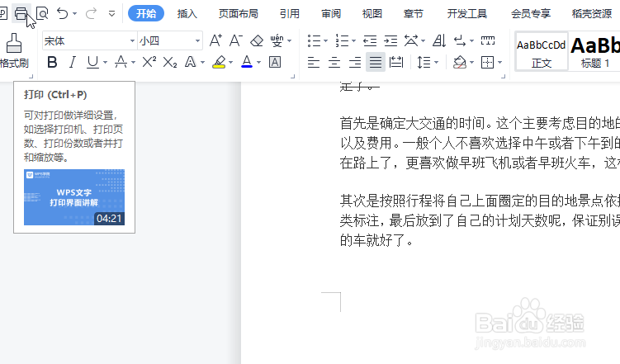This screenshot has height=364, width=620.
Task: Open the font name box showing 宋体
Action: [90, 40]
